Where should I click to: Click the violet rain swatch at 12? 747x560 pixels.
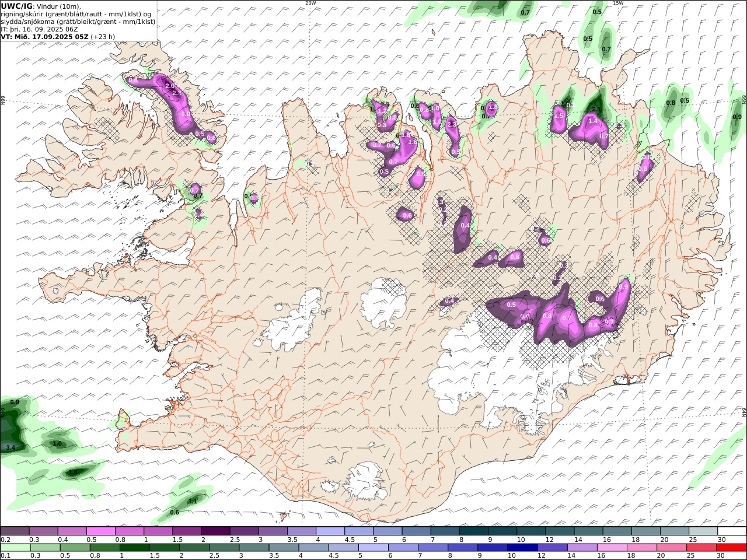pyautogui.click(x=552, y=547)
